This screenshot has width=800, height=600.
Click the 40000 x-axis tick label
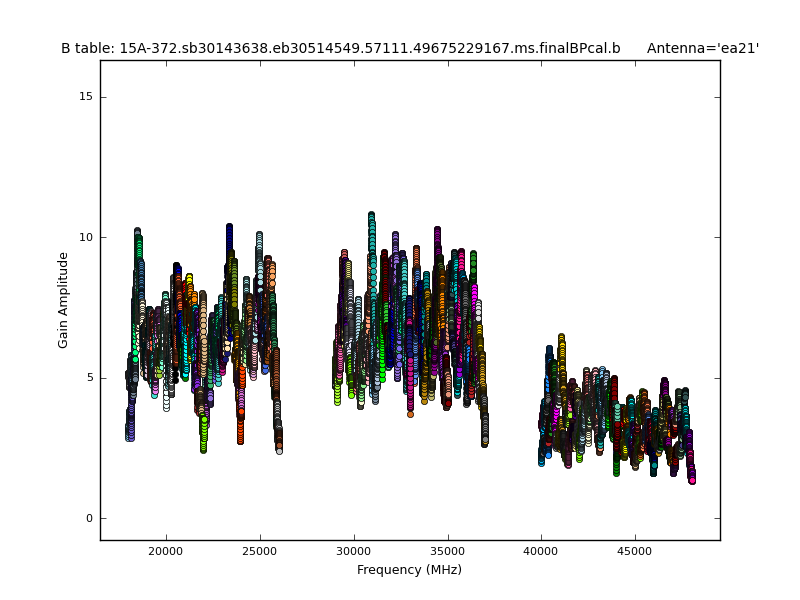click(541, 550)
